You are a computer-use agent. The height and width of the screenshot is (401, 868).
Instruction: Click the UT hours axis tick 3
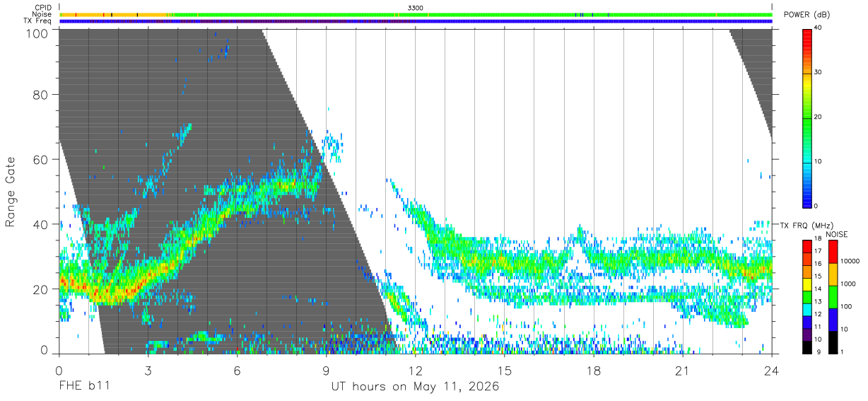[x=148, y=371]
